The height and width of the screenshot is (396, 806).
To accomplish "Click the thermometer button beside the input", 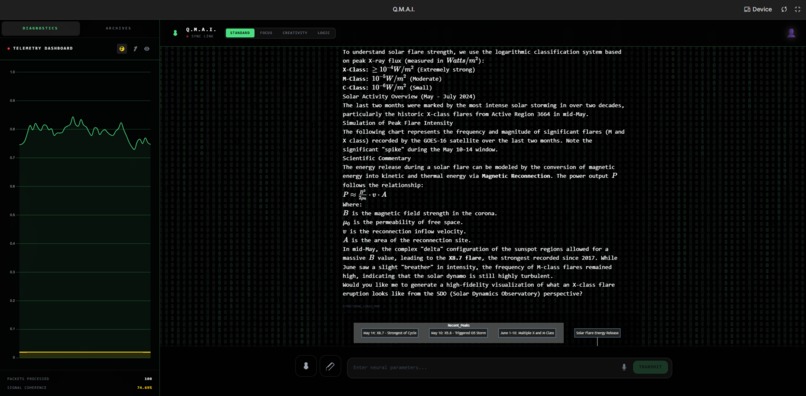I will point(306,366).
